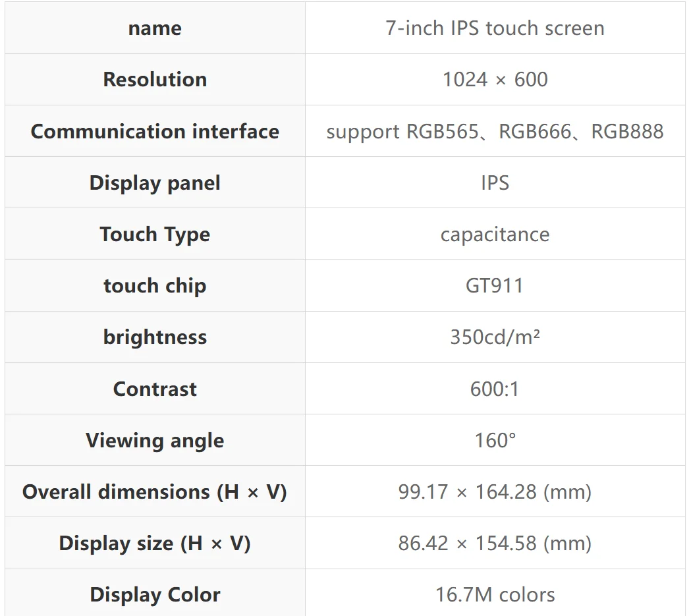Select the RGB565, RGB666, RGB888 support text
Viewport: 689px width, 616px height.
point(495,131)
